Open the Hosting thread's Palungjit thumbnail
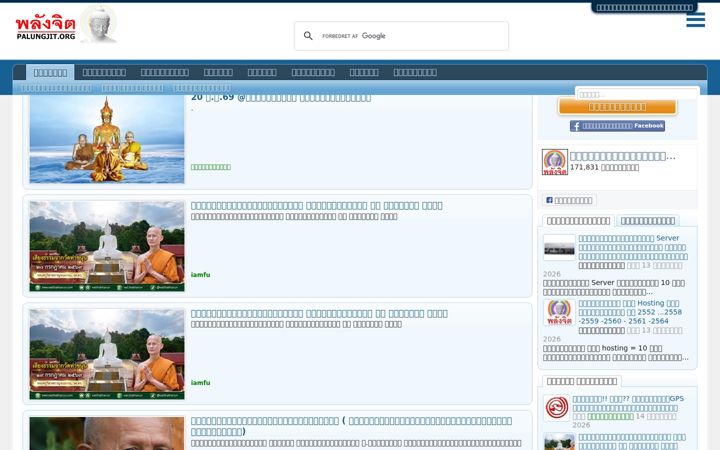The width and height of the screenshot is (720, 450). point(559,312)
